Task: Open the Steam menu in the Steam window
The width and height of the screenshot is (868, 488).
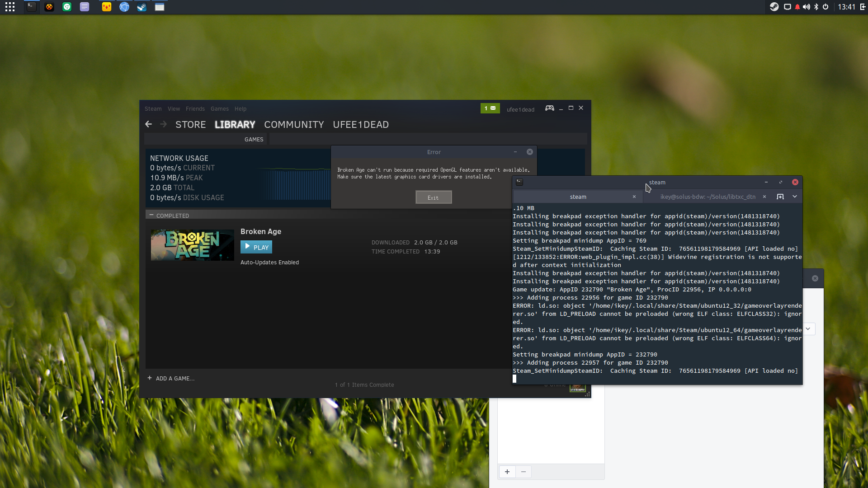Action: click(x=153, y=109)
